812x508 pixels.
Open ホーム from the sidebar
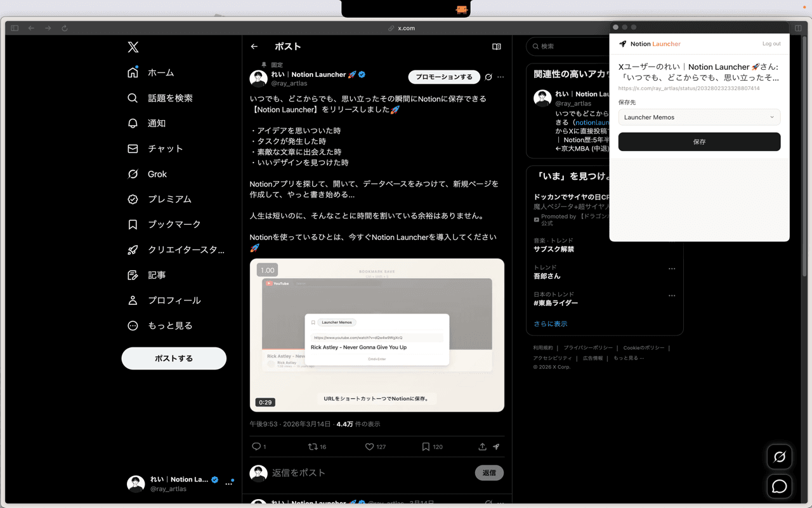[x=151, y=72]
